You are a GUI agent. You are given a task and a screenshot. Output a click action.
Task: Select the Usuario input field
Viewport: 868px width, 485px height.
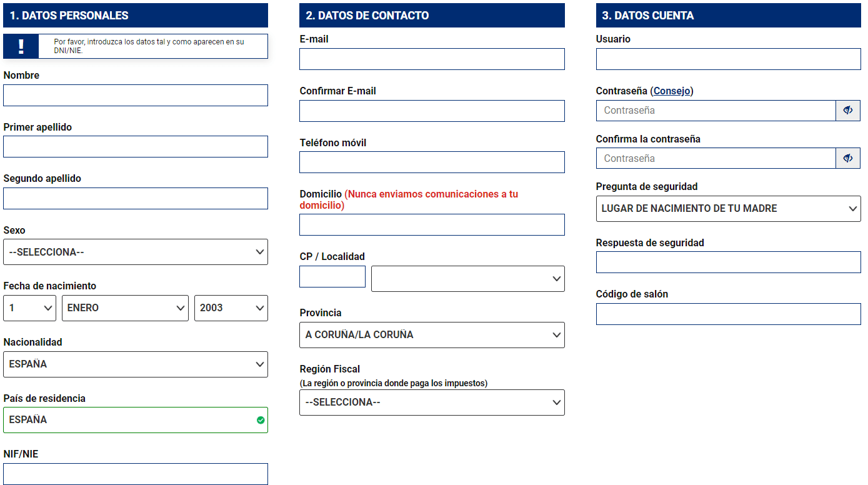[x=728, y=59]
